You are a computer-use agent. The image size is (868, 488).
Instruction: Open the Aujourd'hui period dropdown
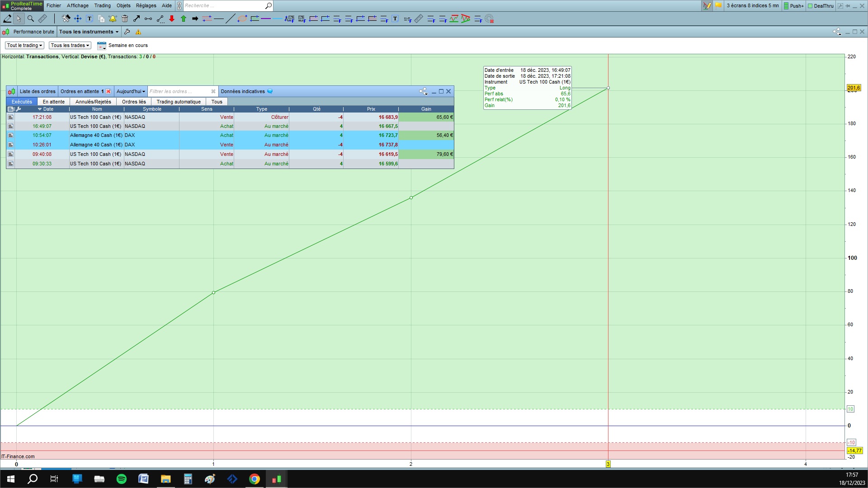131,91
